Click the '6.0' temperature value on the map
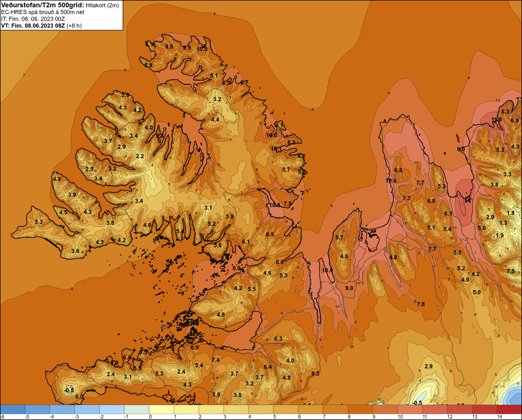Image resolution: width=522 pixels, height=420 pixels. 79,397
